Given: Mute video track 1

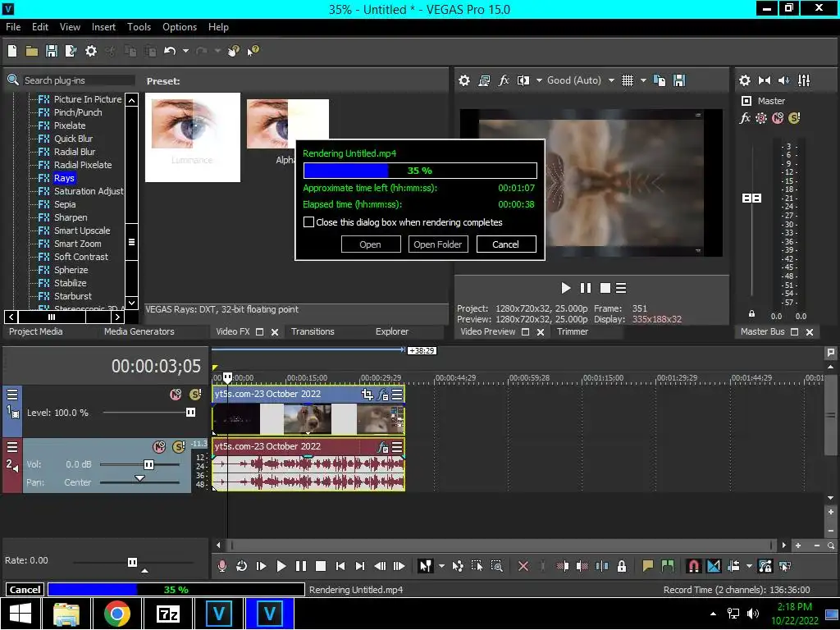Looking at the screenshot, I should tap(176, 395).
